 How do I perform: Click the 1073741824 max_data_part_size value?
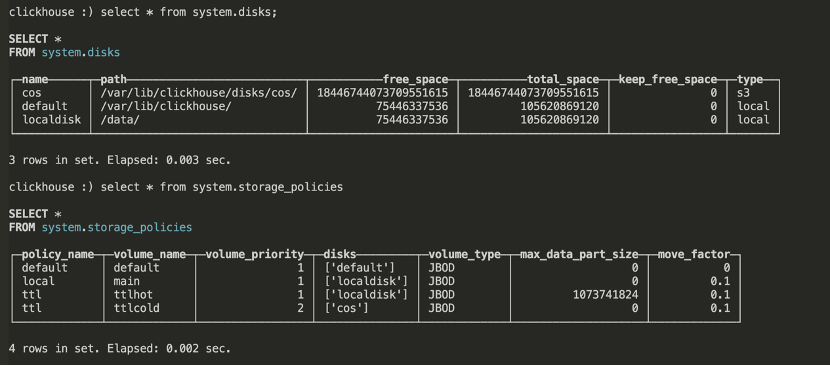[606, 294]
